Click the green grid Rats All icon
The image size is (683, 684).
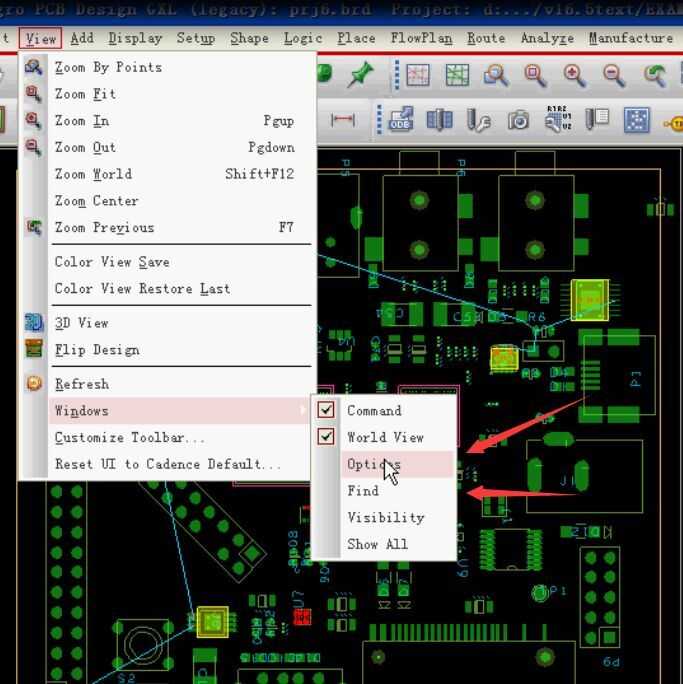coord(457,75)
